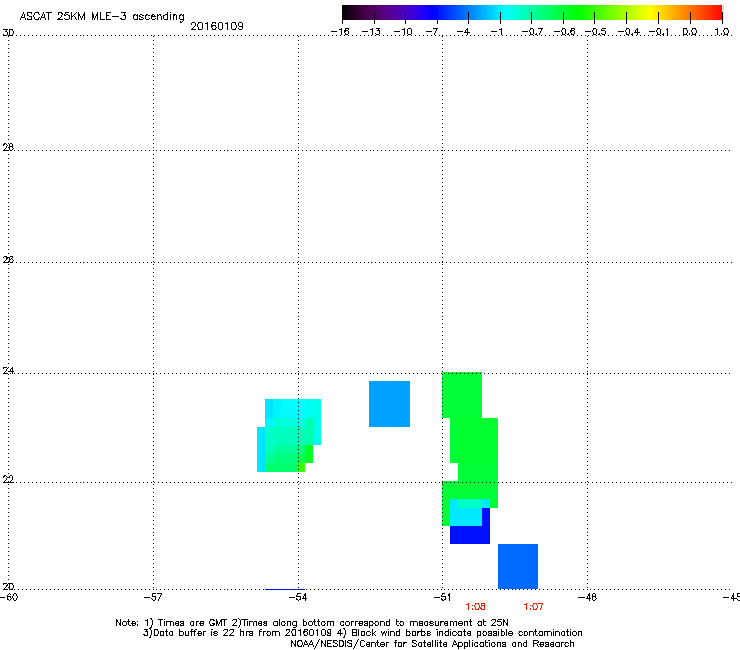Image resolution: width=740 pixels, height=650 pixels.
Task: Click the red timestamp 1:07
Action: pos(533,607)
